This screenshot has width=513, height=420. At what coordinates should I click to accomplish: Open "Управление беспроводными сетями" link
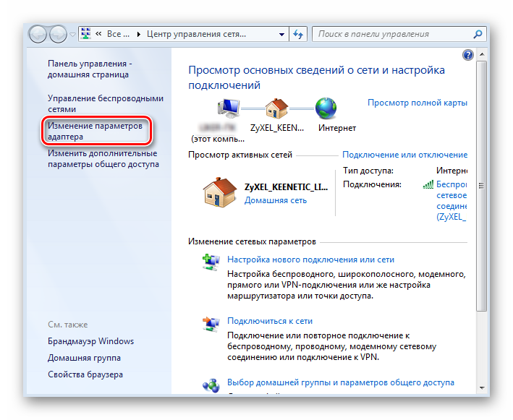(106, 103)
